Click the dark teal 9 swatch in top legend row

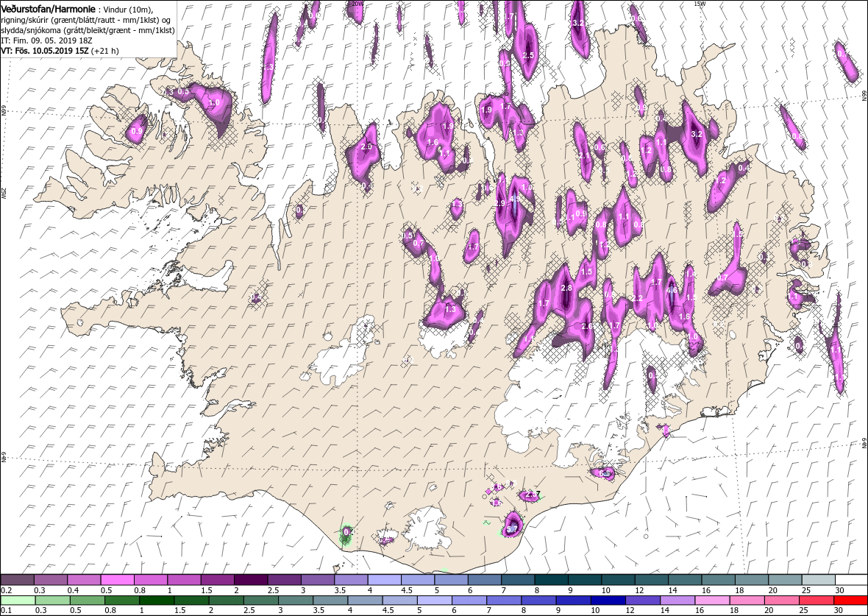tap(585, 579)
